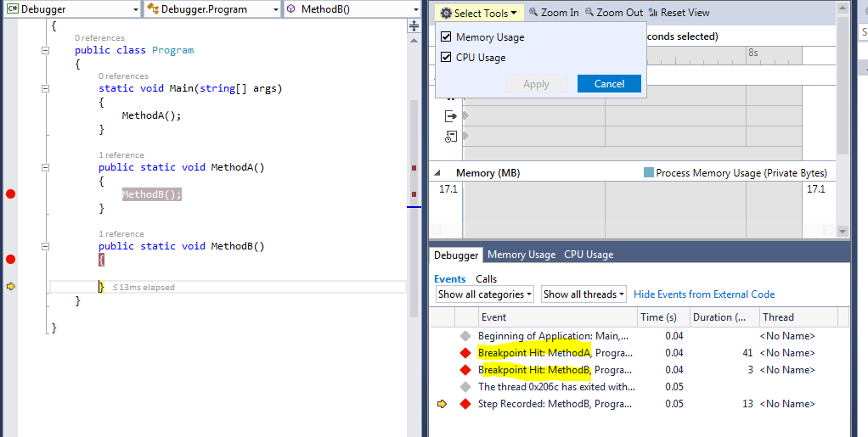Click red diamond icon for MethodB breakpoint event
The height and width of the screenshot is (437, 868).
pos(465,370)
